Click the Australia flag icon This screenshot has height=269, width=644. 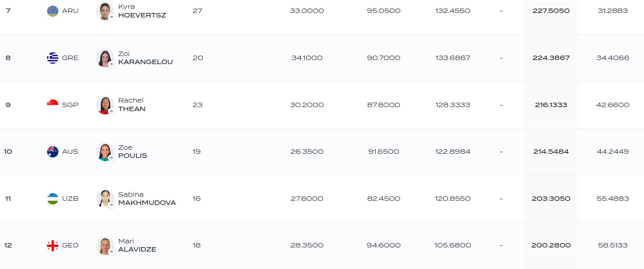tap(53, 152)
